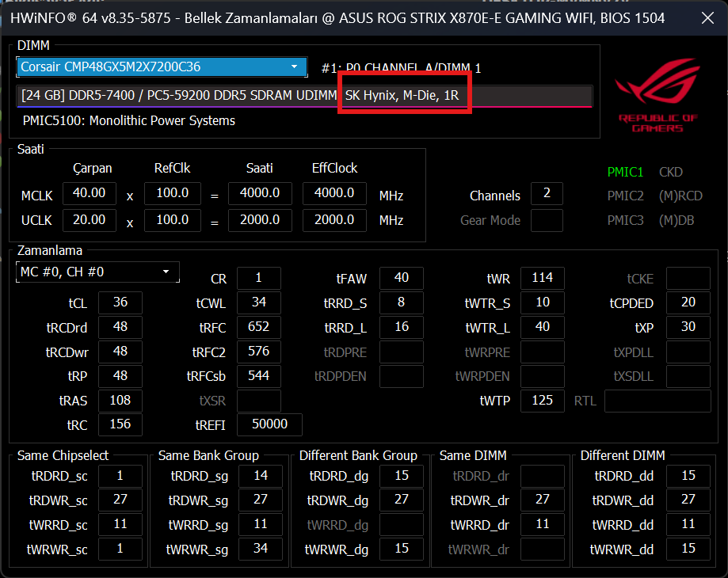Image resolution: width=728 pixels, height=578 pixels.
Task: Click the empty tCKE field
Action: tap(688, 279)
